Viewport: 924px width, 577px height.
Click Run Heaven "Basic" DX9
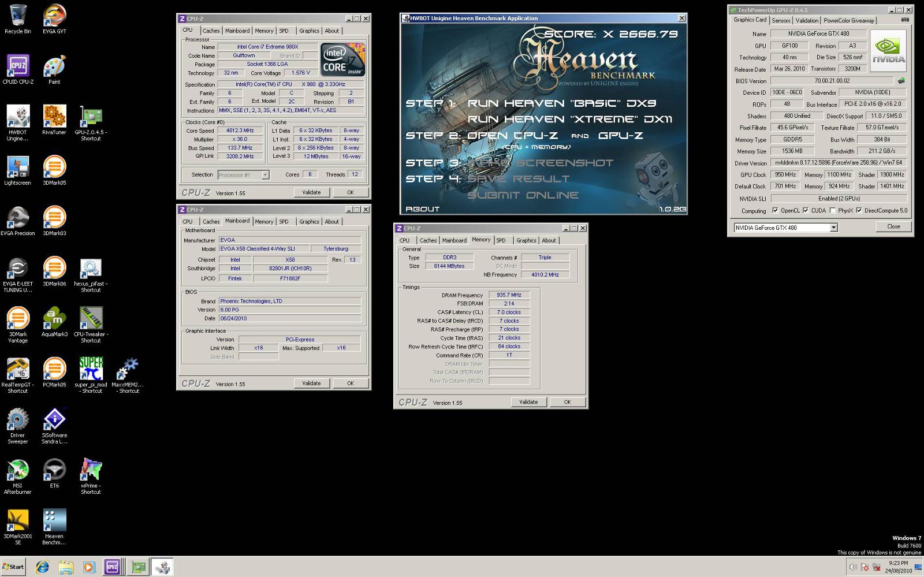coord(561,103)
